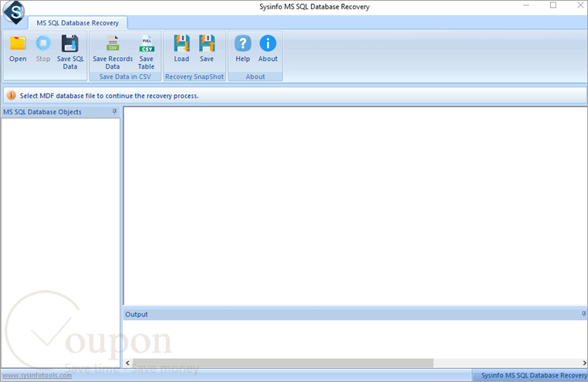Minimize the application window
The height and width of the screenshot is (382, 588).
tap(526, 5)
